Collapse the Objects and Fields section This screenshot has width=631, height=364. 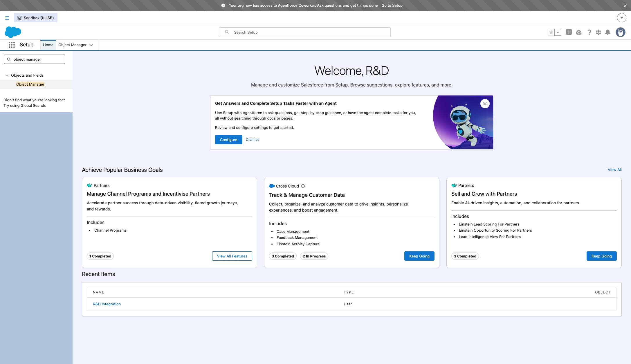[x=7, y=75]
